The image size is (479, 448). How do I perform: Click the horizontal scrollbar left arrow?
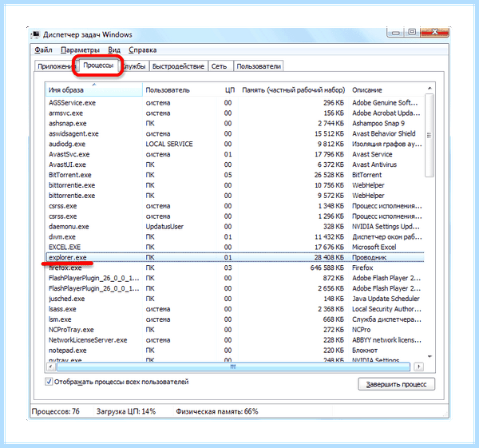click(51, 367)
